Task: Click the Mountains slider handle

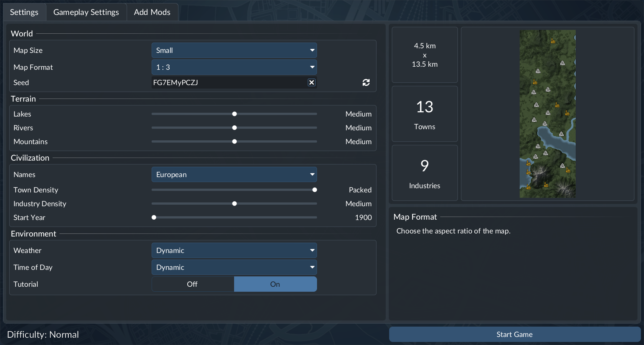Action: (234, 141)
